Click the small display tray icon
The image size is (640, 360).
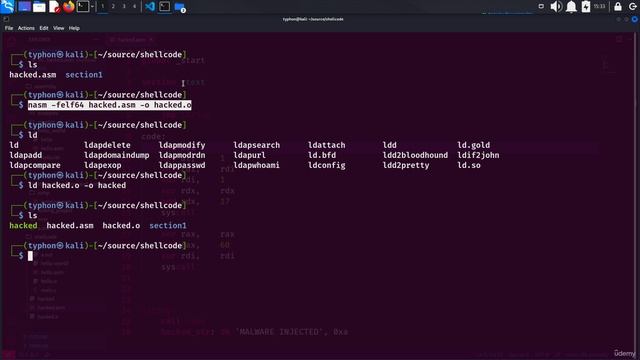click(x=541, y=6)
